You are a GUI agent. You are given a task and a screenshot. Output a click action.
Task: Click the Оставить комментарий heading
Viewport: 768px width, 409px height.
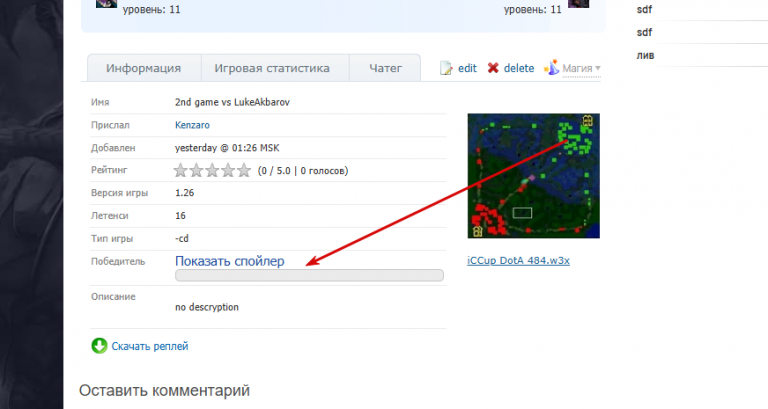165,390
